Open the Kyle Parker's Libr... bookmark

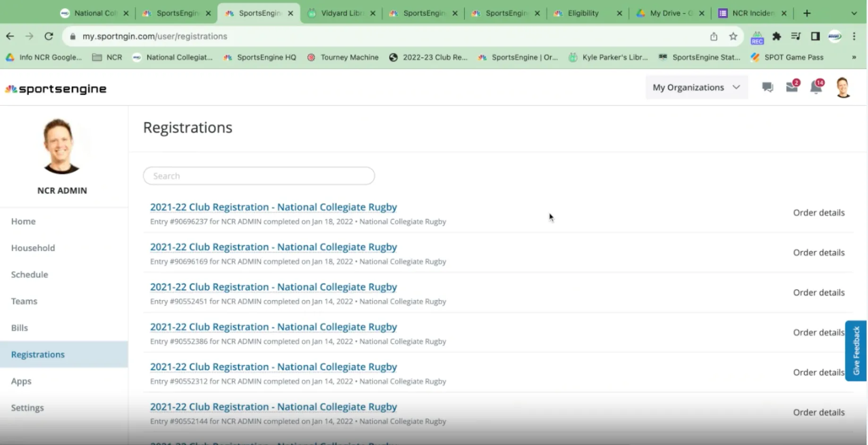coord(608,57)
